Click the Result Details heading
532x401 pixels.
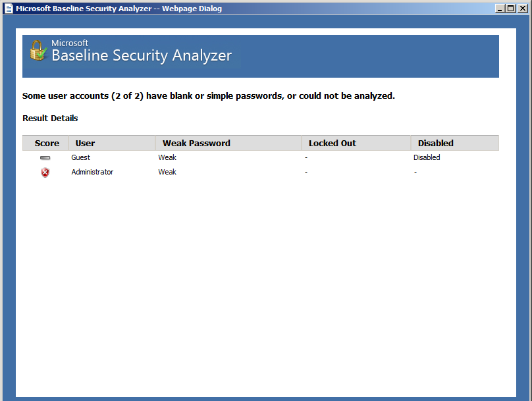click(50, 118)
